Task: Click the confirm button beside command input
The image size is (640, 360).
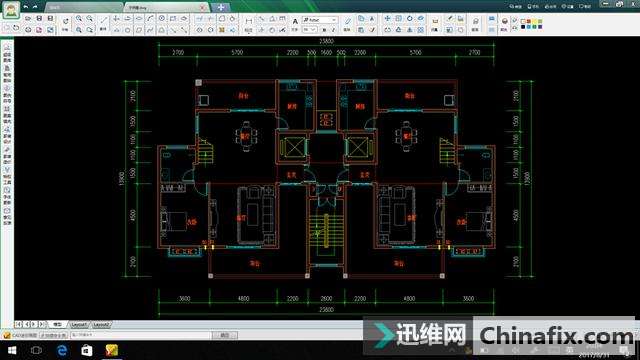Action: tap(225, 335)
